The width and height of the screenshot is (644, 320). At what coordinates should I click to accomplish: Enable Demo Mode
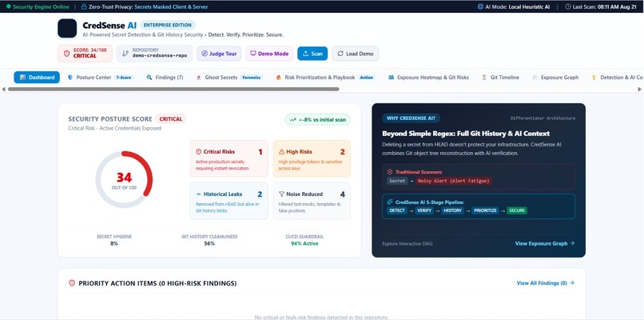coord(269,54)
